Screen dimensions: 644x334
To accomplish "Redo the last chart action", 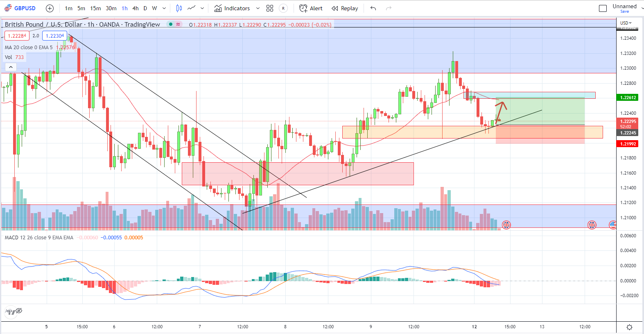I will tap(389, 8).
